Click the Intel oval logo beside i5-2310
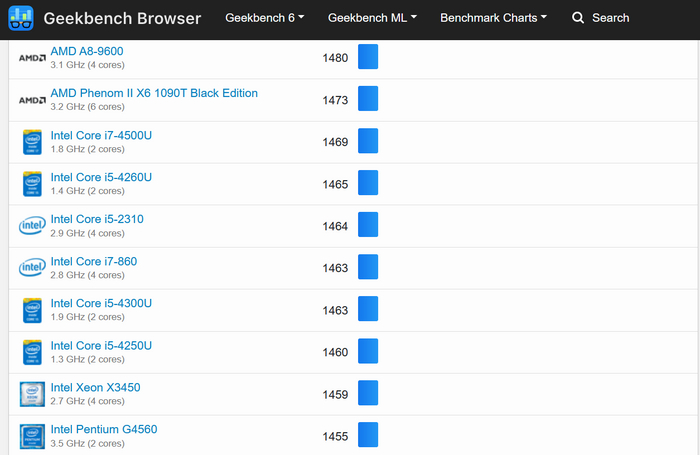 [x=32, y=226]
